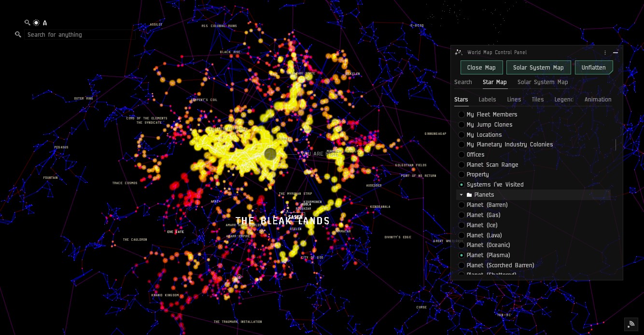
Task: Select the Property radio button
Action: [462, 175]
